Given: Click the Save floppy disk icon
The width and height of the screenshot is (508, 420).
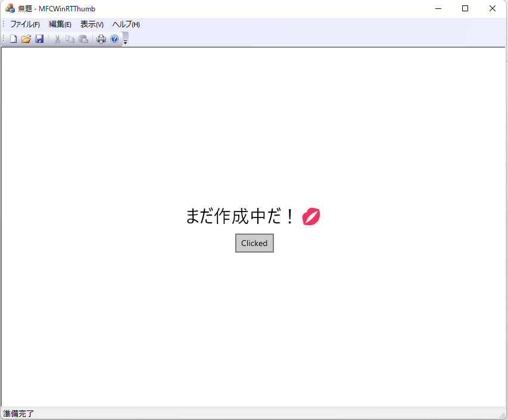Looking at the screenshot, I should click(39, 39).
